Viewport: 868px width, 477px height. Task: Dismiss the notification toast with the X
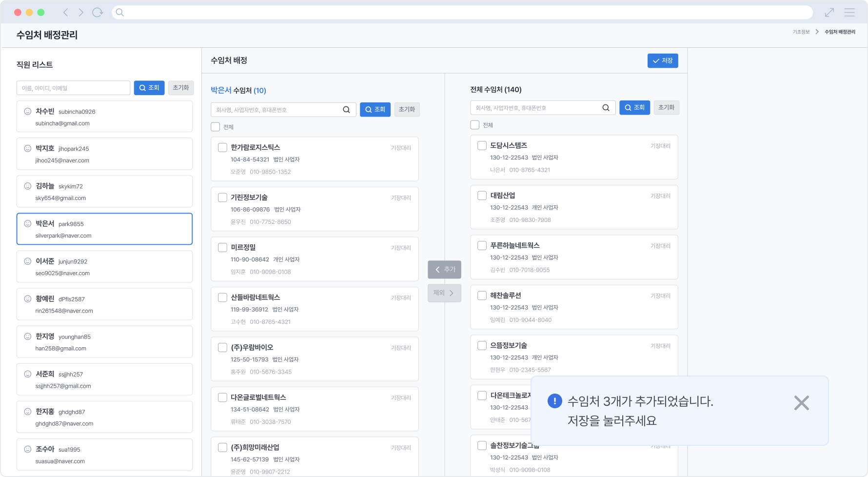[x=802, y=402]
